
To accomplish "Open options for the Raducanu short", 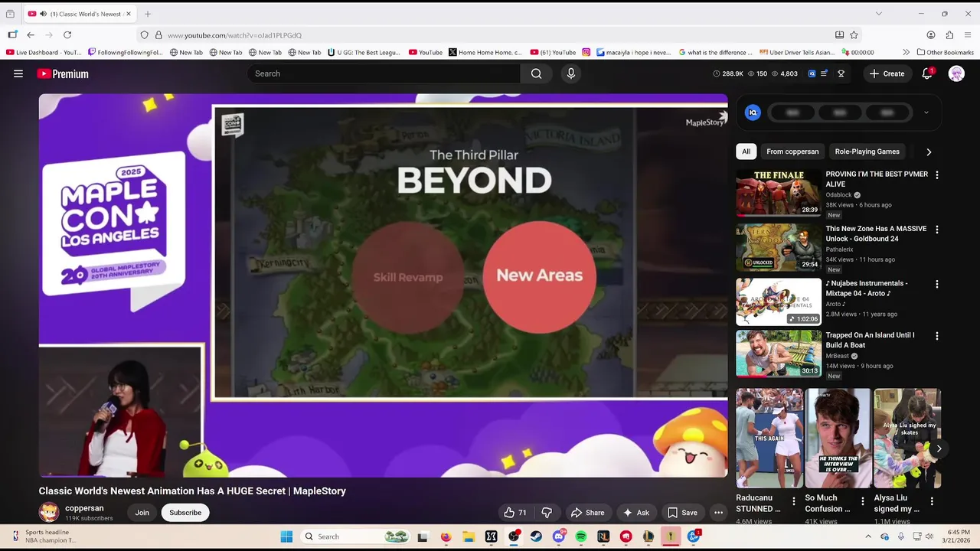I will 793,502.
